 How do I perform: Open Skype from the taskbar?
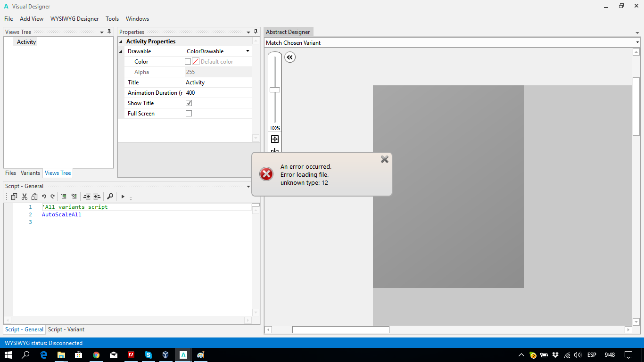click(x=149, y=355)
